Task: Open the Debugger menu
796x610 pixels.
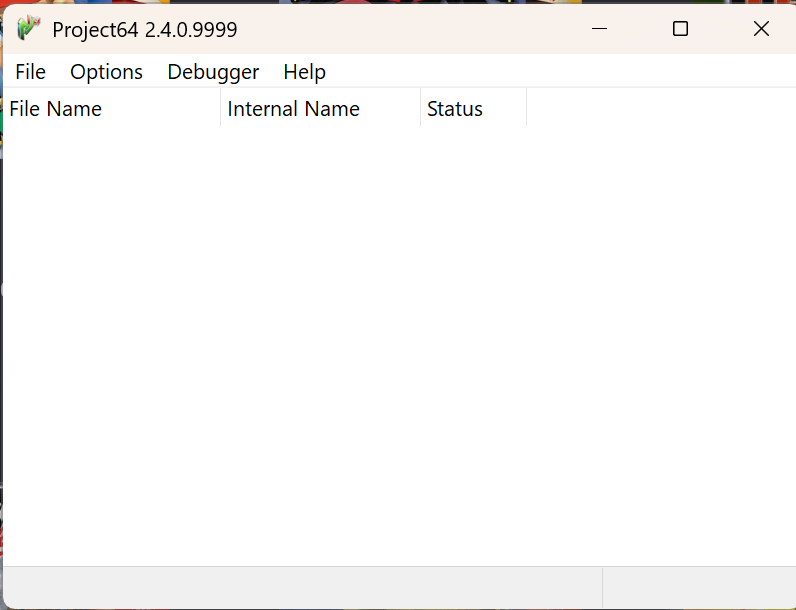Action: click(x=213, y=72)
